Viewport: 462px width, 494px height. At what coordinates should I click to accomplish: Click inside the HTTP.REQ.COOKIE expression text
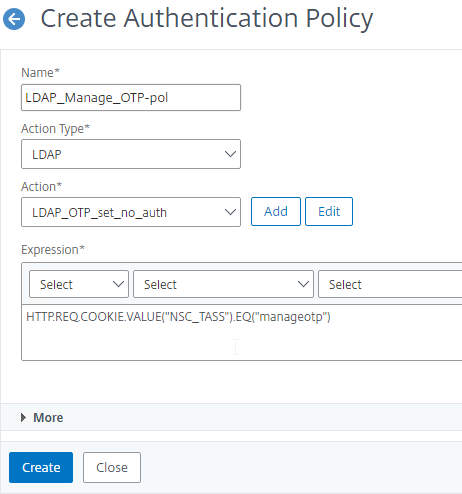[178, 317]
